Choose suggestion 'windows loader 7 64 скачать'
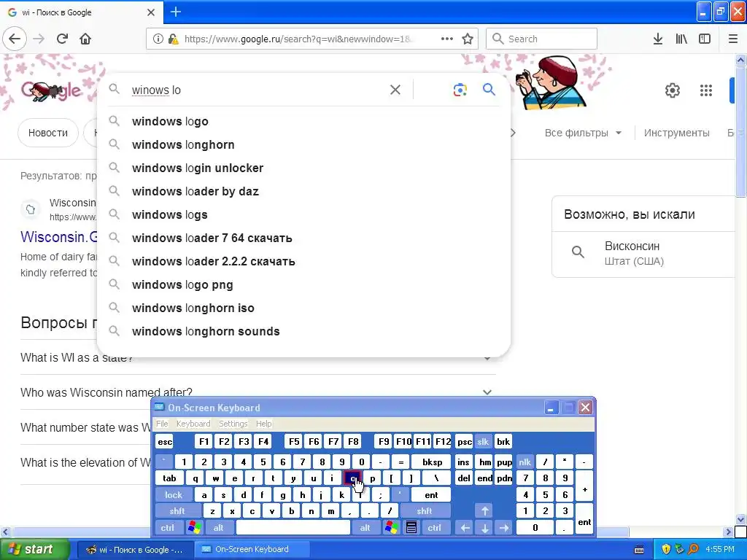This screenshot has width=747, height=560. point(303,238)
